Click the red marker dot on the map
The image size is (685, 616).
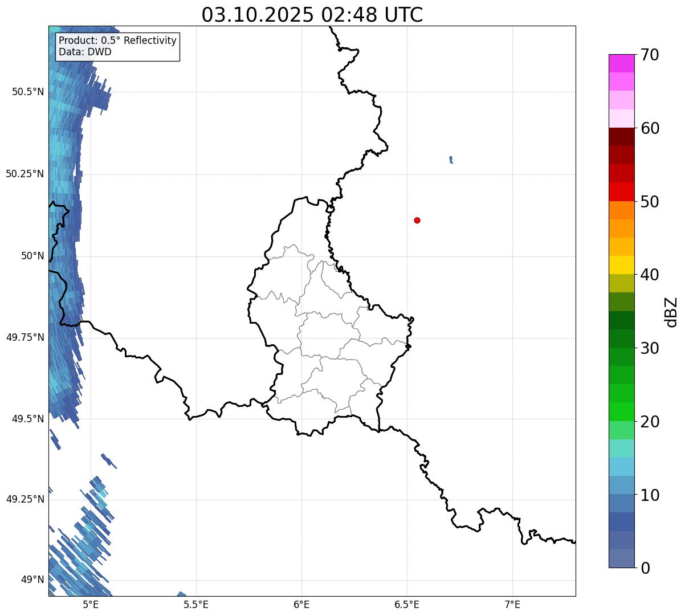click(417, 221)
